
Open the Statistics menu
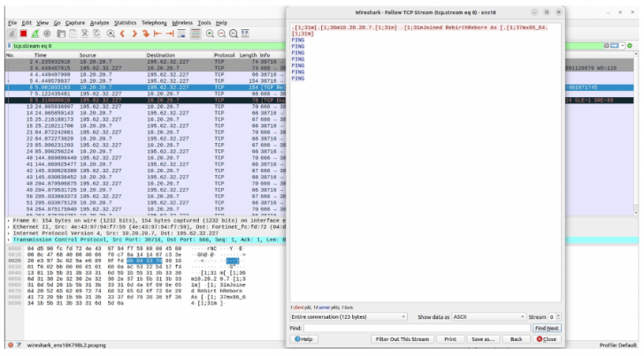point(125,23)
